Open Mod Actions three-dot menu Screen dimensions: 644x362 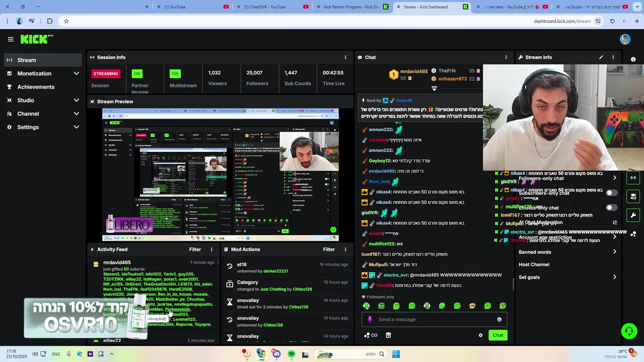click(345, 249)
